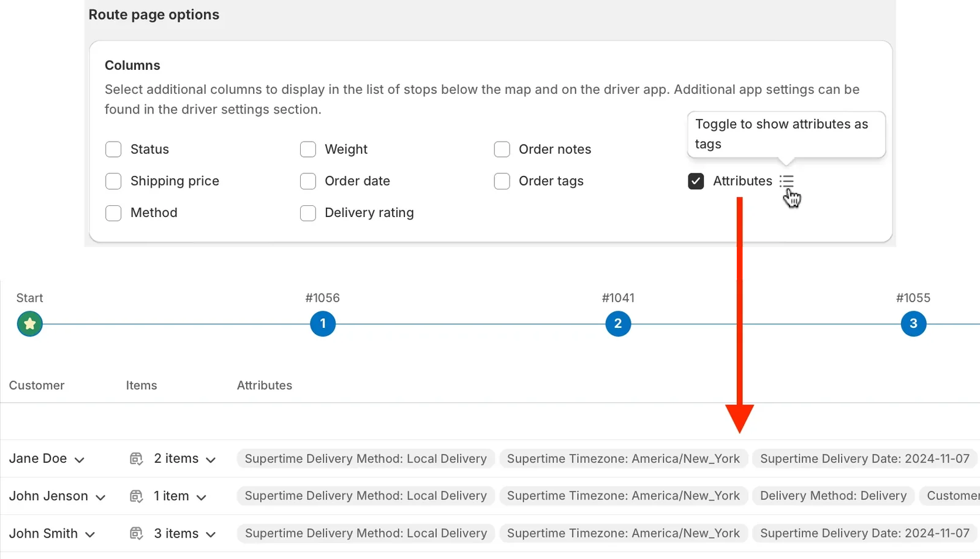Click the #1041 order label
Viewport: 980px width, 559px height.
click(618, 298)
